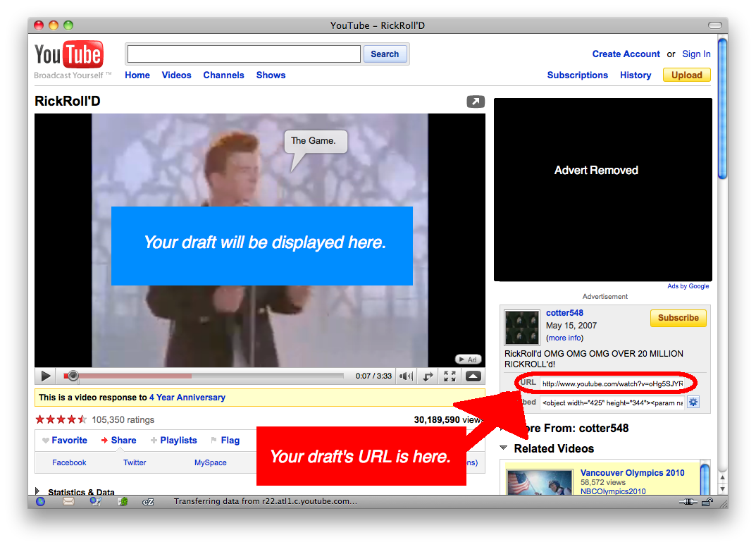This screenshot has width=756, height=547.
Task: Collapse the Related Videos section
Action: coord(503,448)
